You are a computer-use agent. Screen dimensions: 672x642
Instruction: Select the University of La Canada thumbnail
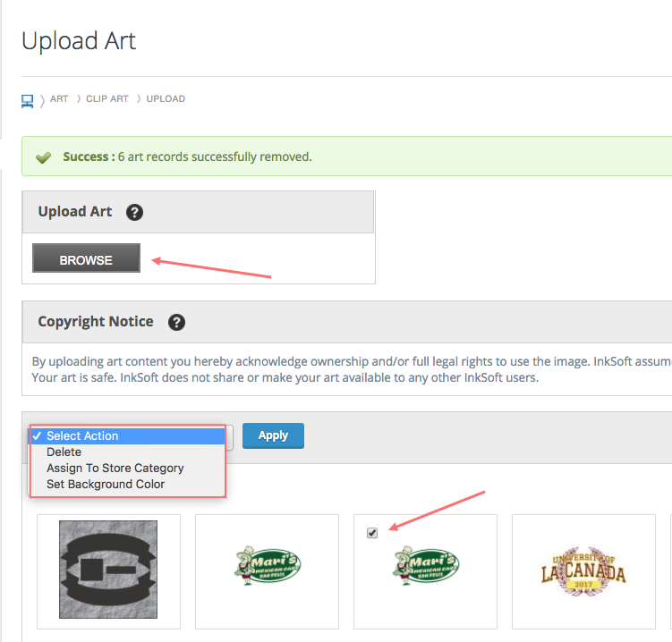(x=583, y=570)
